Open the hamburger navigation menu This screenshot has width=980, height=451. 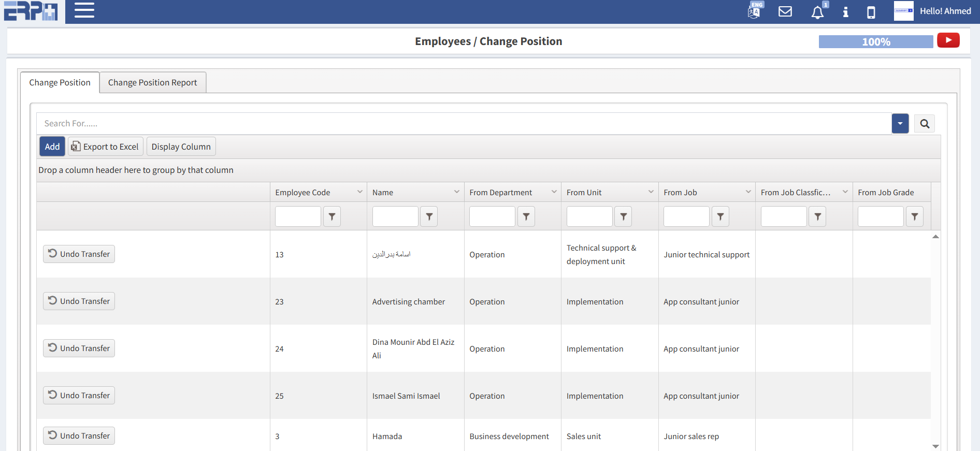point(84,10)
